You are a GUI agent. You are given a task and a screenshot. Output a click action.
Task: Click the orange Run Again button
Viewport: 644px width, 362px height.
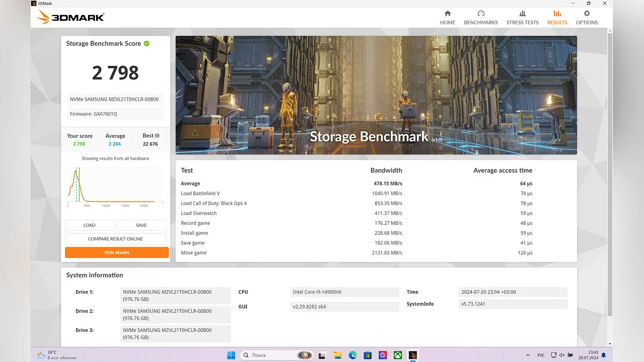116,253
